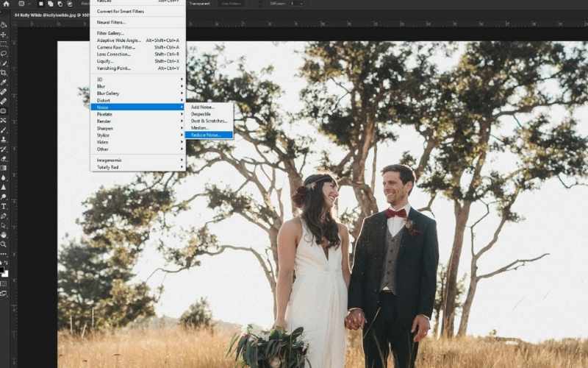The image size is (588, 368).
Task: Select the Move tool
Action: pos(4,35)
